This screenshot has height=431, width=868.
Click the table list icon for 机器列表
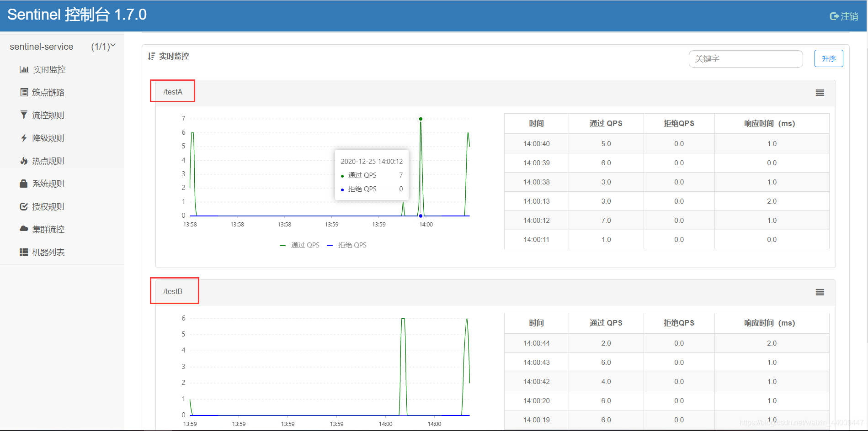(x=24, y=252)
